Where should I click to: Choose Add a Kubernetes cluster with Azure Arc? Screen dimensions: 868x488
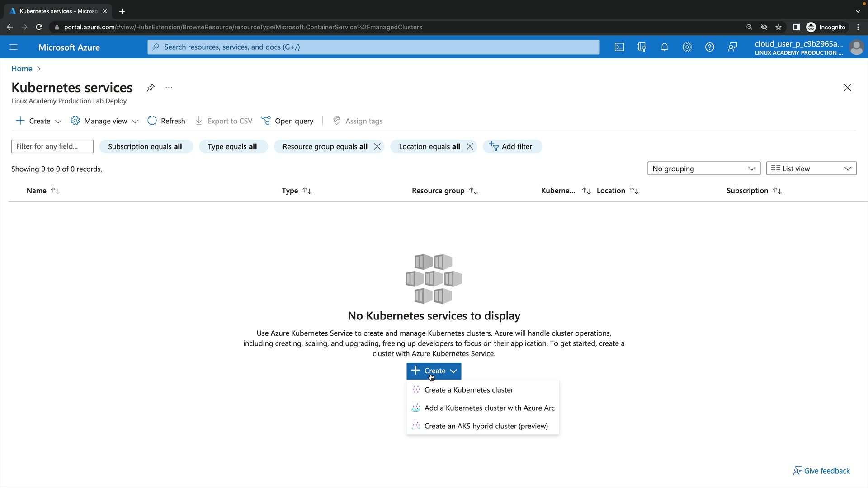[489, 408]
